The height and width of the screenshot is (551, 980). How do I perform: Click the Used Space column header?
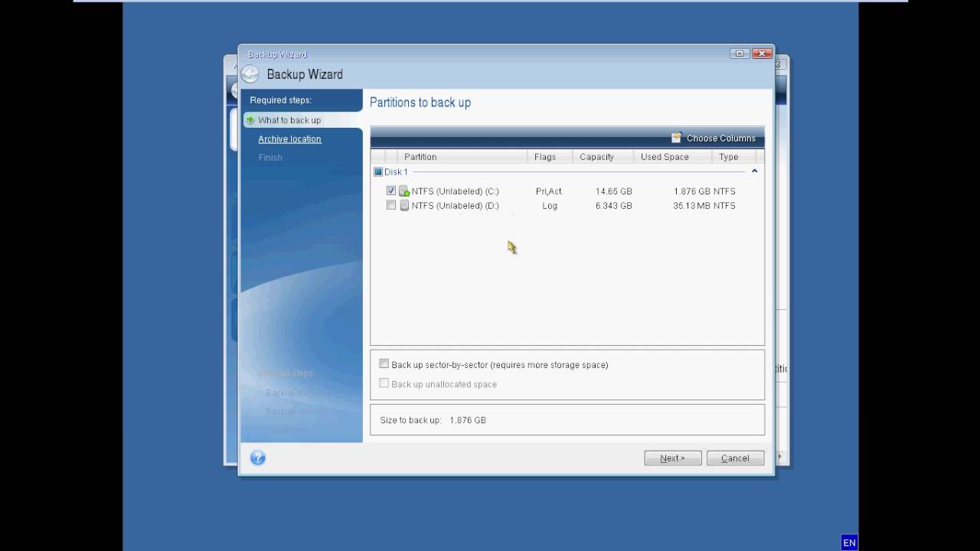(x=665, y=157)
